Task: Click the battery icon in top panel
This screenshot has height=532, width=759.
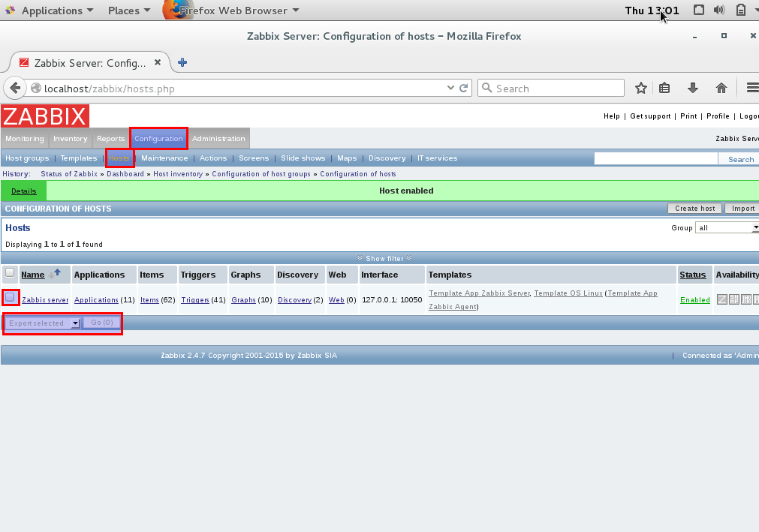Action: 740,11
